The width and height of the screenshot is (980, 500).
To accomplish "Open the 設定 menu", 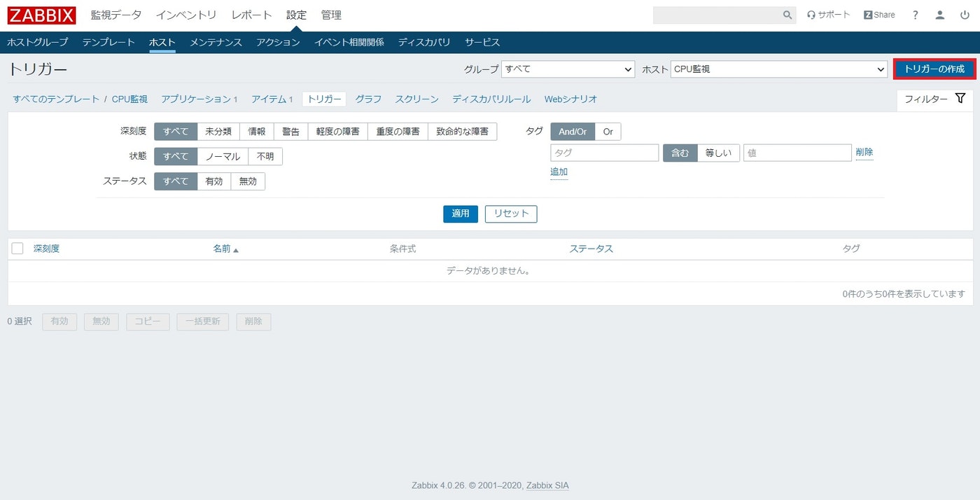I will (296, 14).
